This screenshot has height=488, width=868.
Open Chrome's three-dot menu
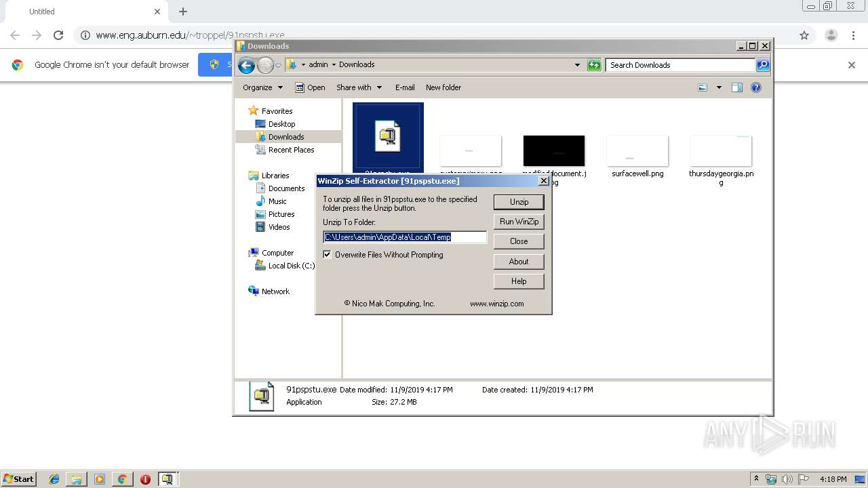(x=854, y=35)
